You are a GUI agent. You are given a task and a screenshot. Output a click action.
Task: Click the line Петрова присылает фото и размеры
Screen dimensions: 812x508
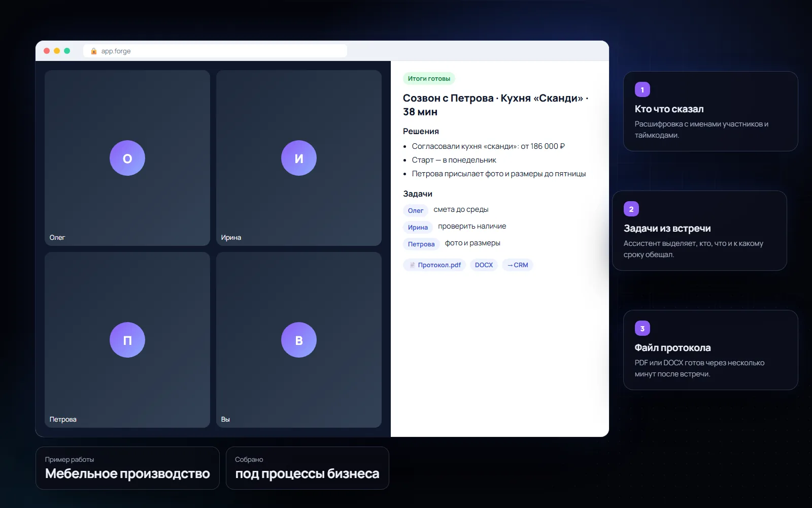[499, 174]
